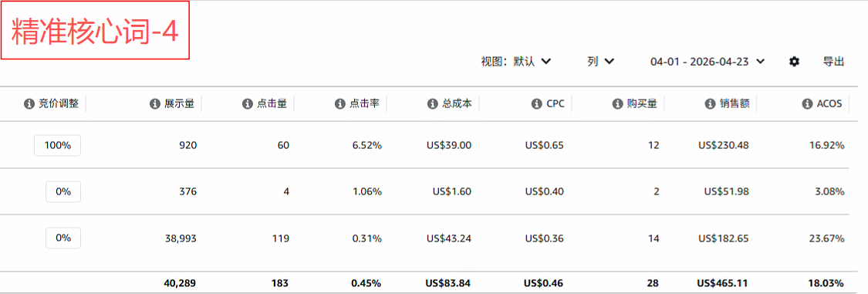This screenshot has width=868, height=294.
Task: Select CPC value US$0.36
Action: tap(545, 238)
